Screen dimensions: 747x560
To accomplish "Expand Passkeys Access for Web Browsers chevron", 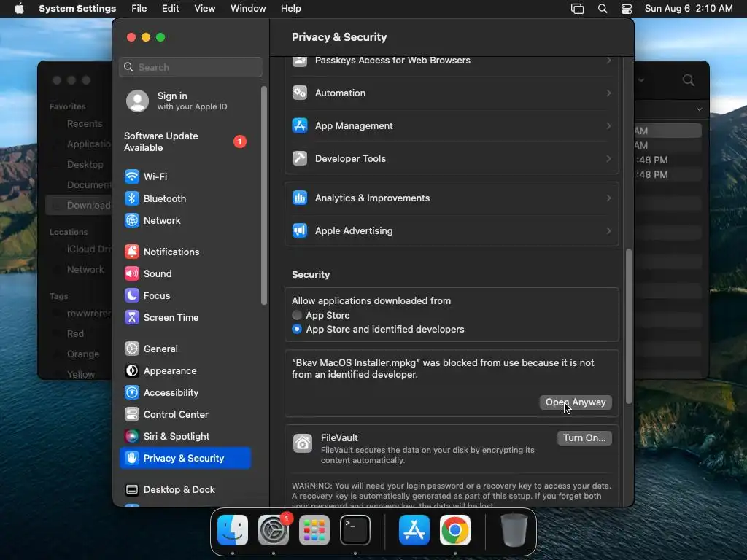I will (x=609, y=61).
